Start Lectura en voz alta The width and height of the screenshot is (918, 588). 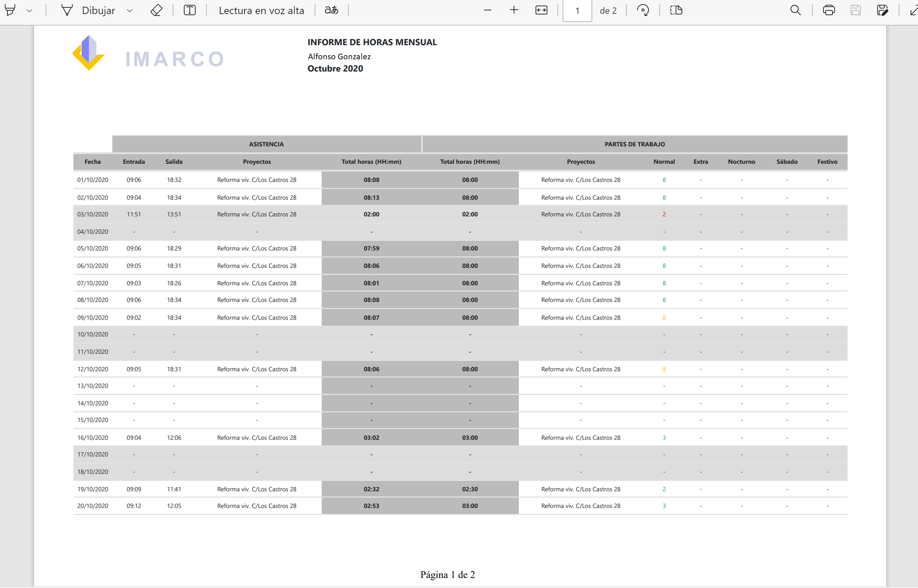(261, 10)
